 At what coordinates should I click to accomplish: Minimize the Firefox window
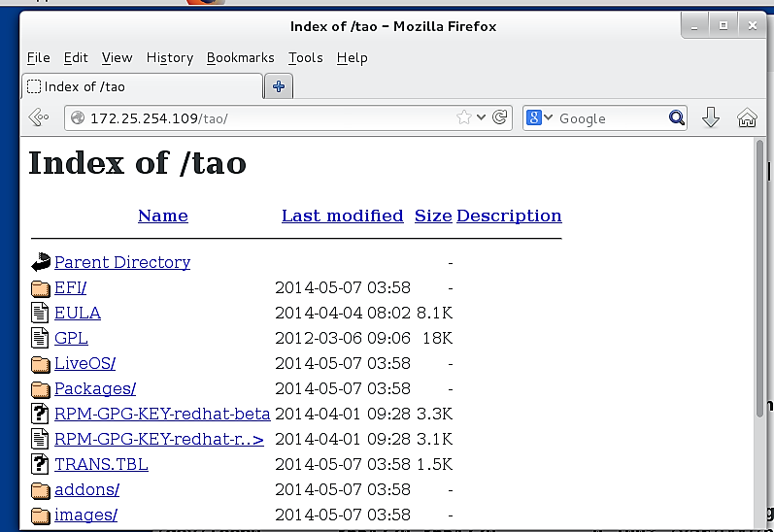click(694, 25)
